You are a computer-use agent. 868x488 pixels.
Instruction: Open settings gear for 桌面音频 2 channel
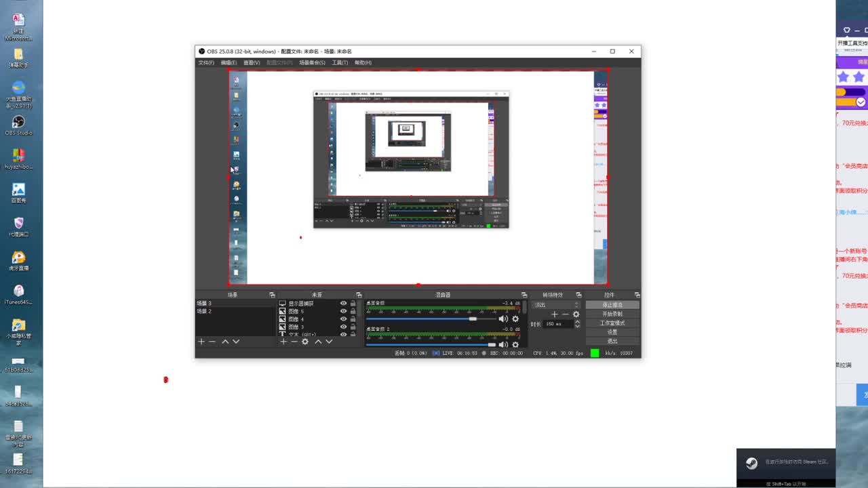(x=515, y=344)
